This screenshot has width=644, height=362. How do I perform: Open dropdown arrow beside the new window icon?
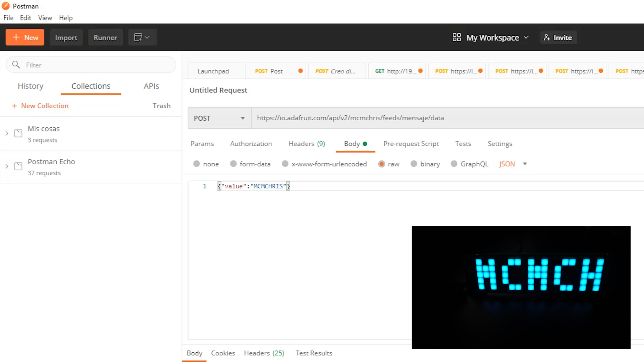pos(147,37)
